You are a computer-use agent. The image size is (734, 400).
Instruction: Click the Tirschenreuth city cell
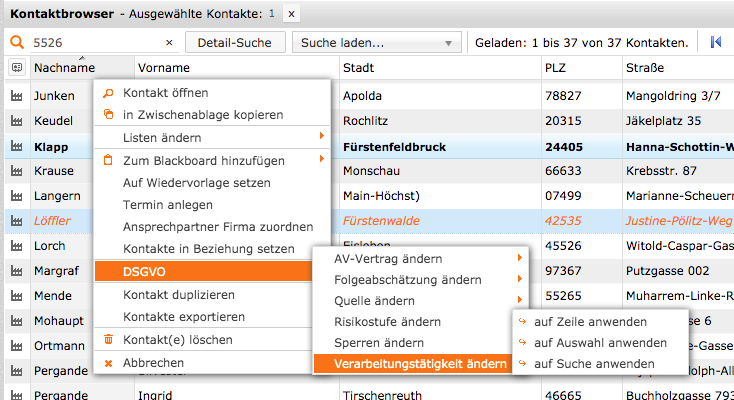click(382, 394)
